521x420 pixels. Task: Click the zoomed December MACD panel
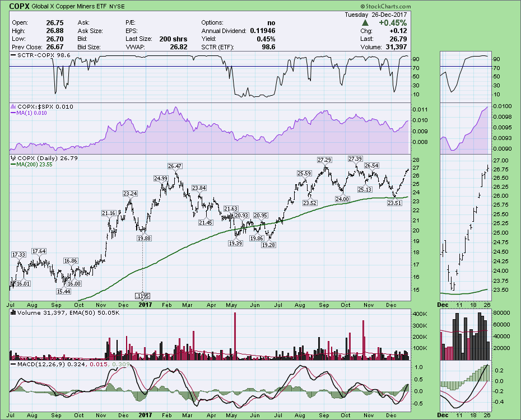(x=465, y=386)
